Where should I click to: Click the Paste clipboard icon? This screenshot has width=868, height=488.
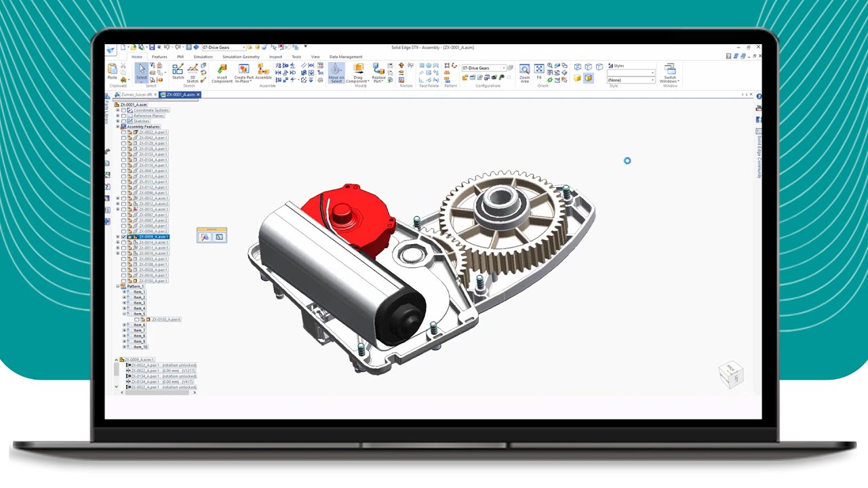[x=112, y=68]
